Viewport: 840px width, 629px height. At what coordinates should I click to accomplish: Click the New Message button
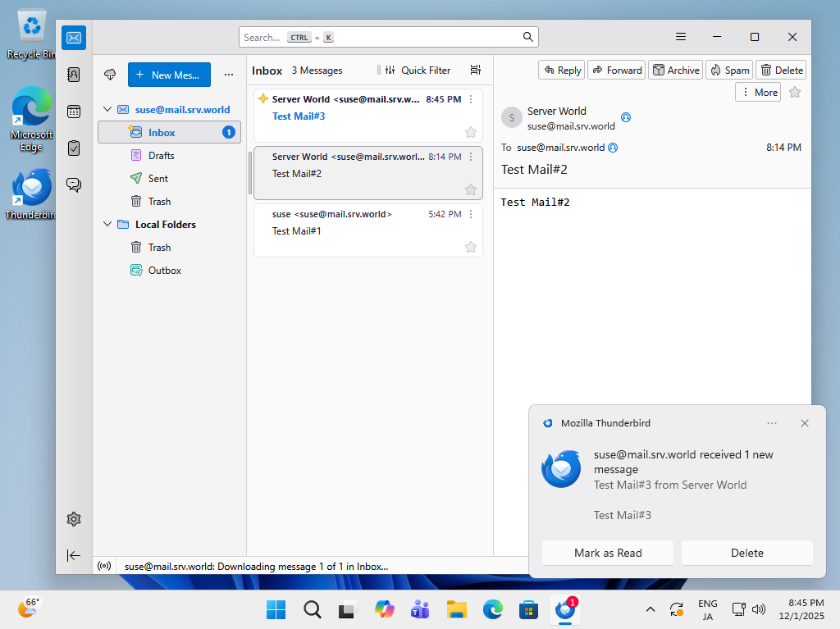coord(169,75)
